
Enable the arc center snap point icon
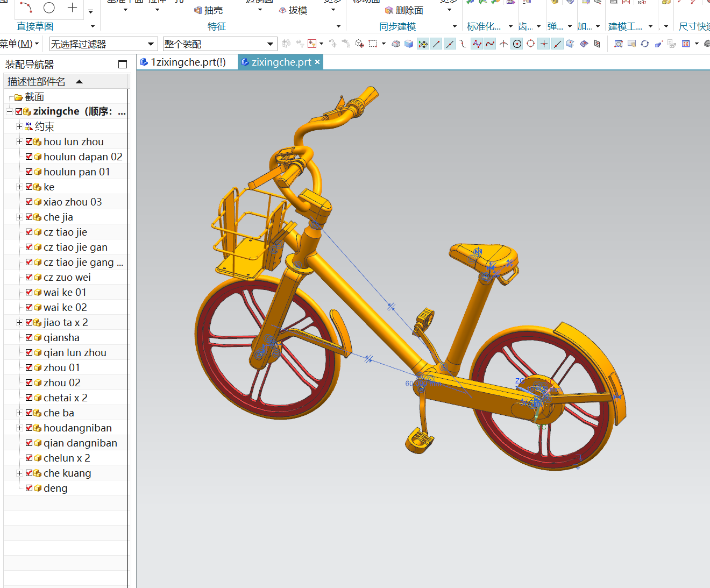click(x=517, y=44)
